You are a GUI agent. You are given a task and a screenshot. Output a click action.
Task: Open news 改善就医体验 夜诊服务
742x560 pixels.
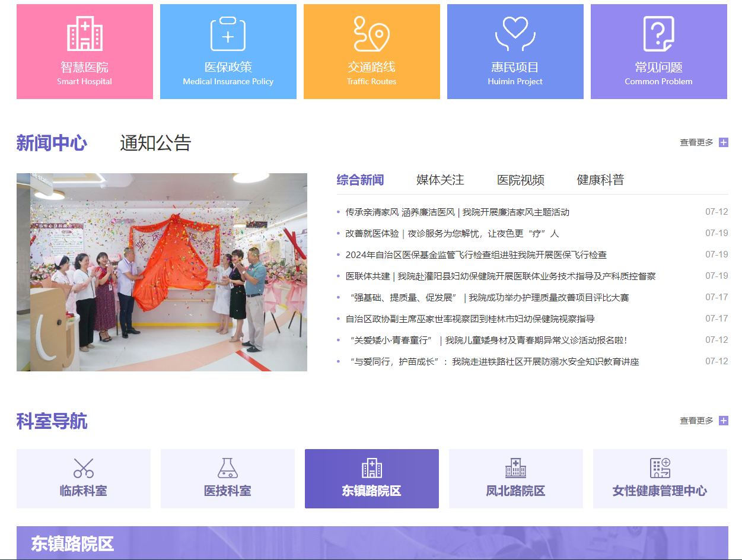coord(452,234)
